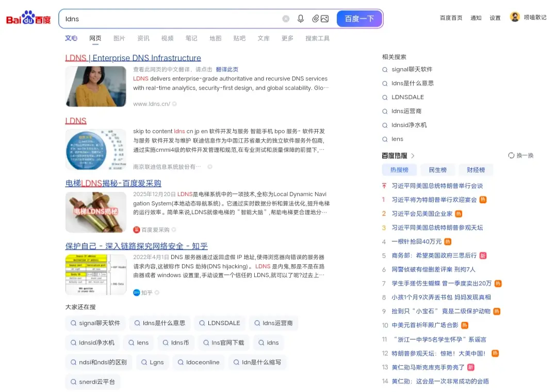This screenshot has width=557, height=392.
Task: Click the Baidu logo
Action: [28, 18]
